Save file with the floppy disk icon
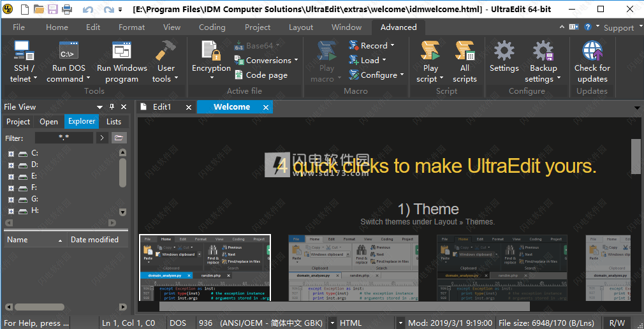644x329 pixels. pyautogui.click(x=52, y=9)
